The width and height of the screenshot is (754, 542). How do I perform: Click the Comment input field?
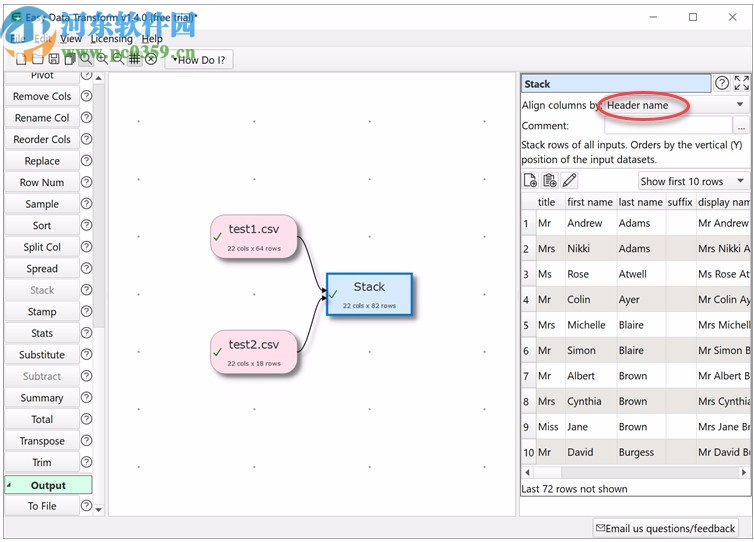(668, 126)
